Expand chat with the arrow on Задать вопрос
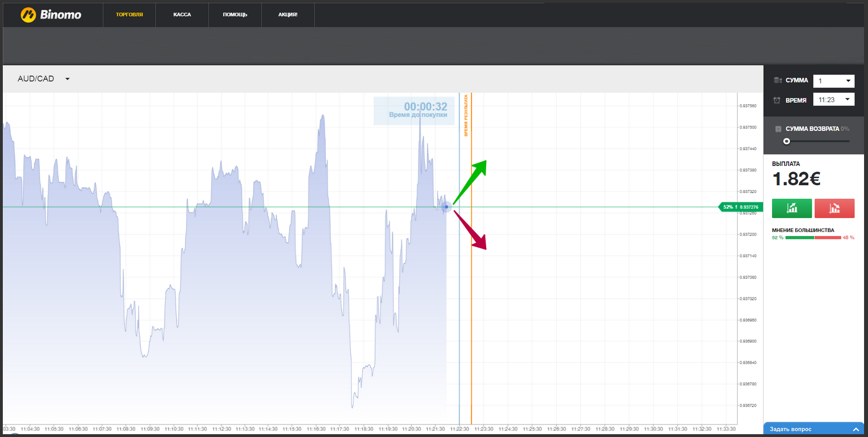 coord(856,430)
